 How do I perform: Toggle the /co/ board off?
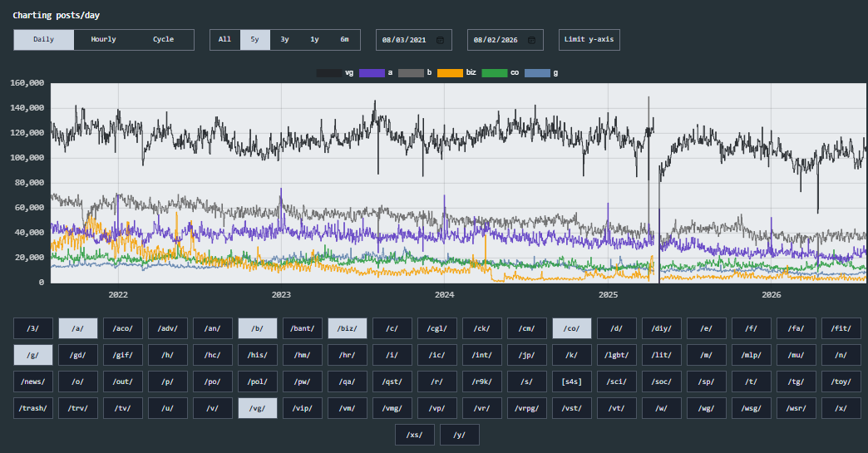point(572,328)
